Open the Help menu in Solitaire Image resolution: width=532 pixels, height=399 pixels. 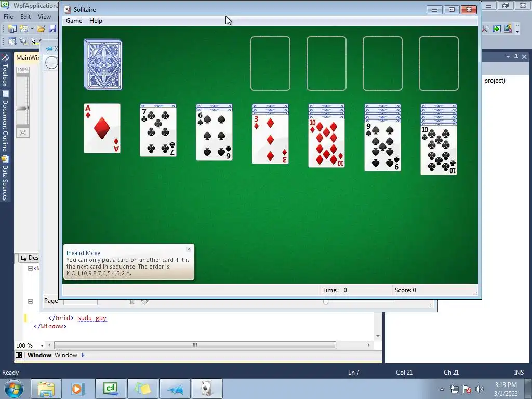pos(96,21)
